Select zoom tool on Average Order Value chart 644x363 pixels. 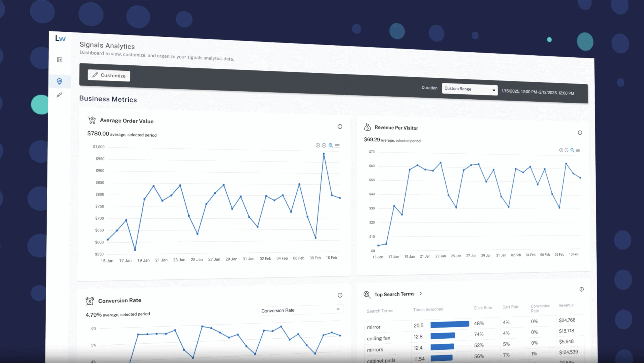point(331,145)
